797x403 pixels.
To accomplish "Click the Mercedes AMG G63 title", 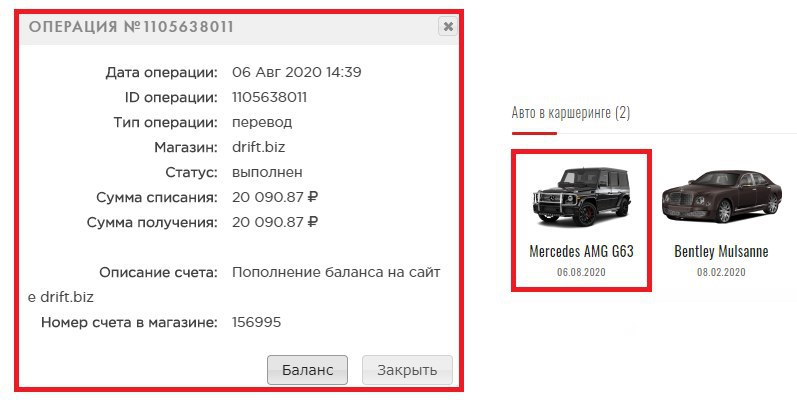I will 581,251.
